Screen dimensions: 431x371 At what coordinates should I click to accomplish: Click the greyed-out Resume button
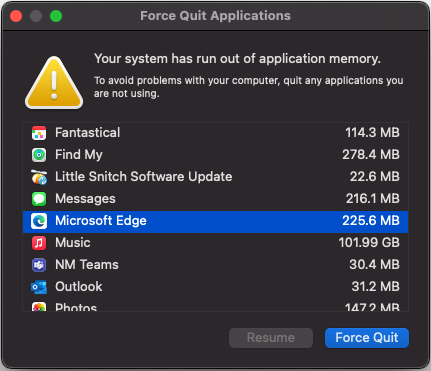click(271, 338)
